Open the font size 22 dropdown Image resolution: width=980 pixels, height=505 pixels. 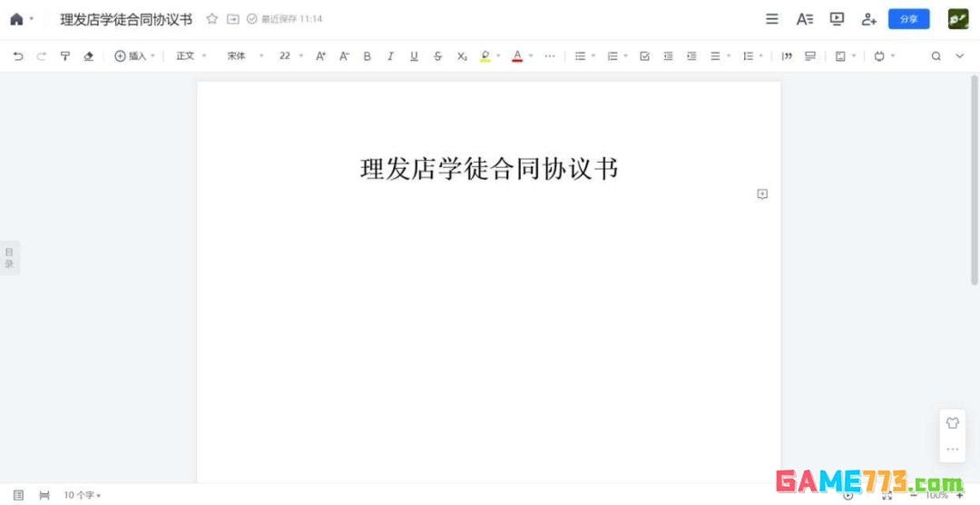click(x=290, y=56)
